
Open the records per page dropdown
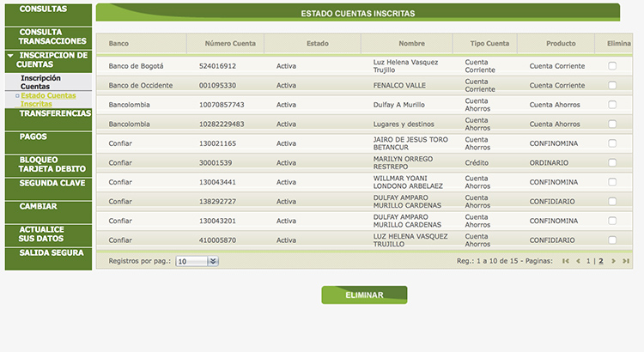coord(197,261)
